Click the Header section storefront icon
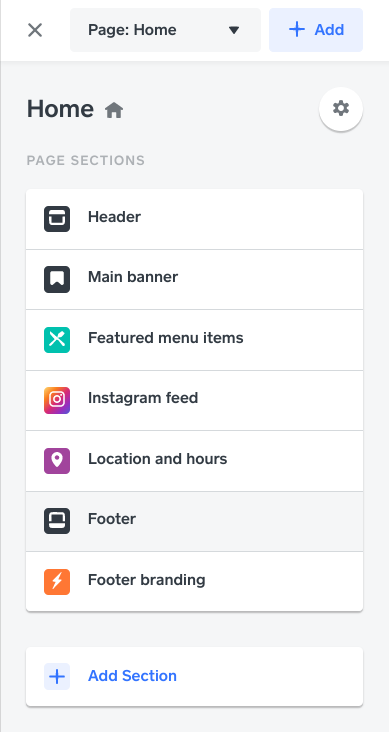The width and height of the screenshot is (389, 732). click(57, 219)
